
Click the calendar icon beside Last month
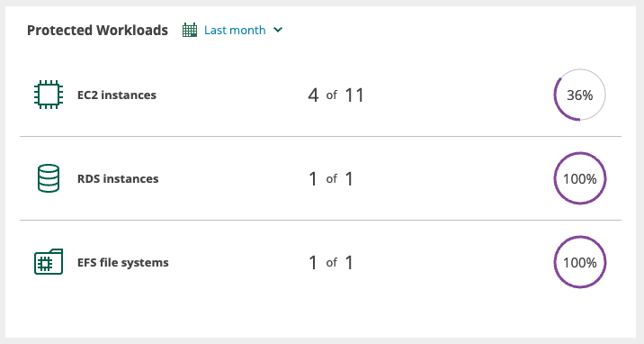coord(190,30)
